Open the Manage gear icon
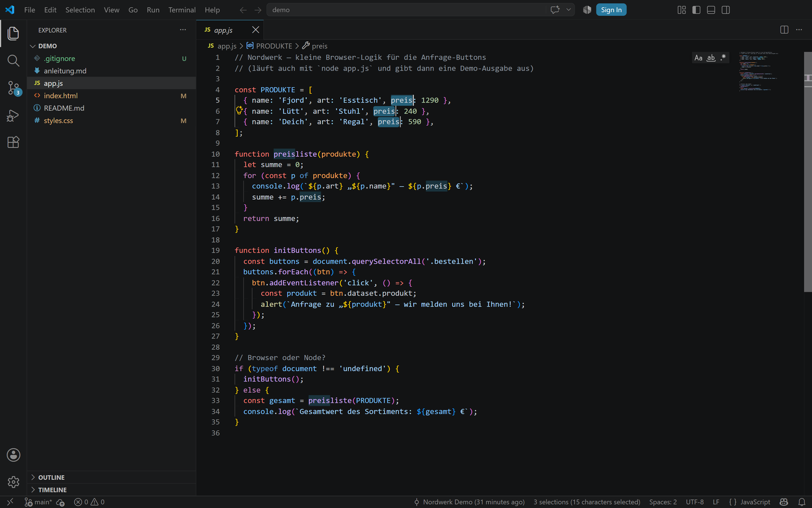This screenshot has height=508, width=812. point(14,482)
